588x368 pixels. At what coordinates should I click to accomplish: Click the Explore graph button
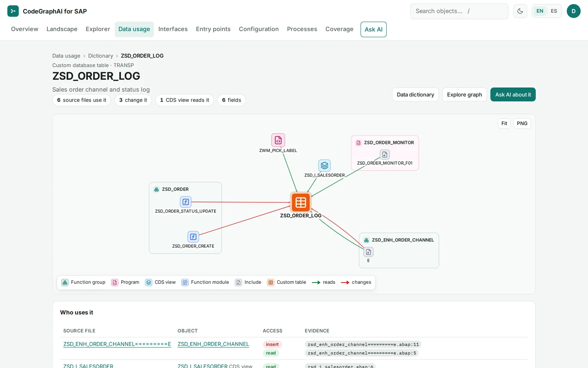pyautogui.click(x=465, y=94)
